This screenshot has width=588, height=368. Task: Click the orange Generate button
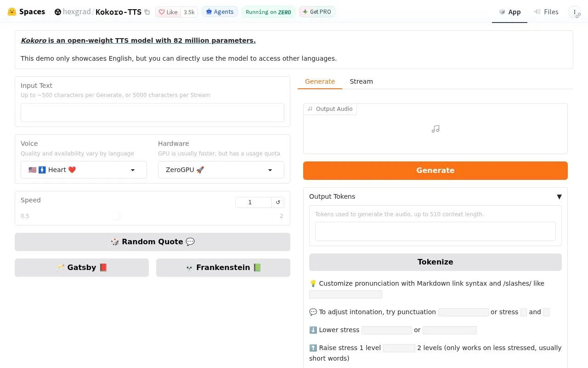pos(435,170)
